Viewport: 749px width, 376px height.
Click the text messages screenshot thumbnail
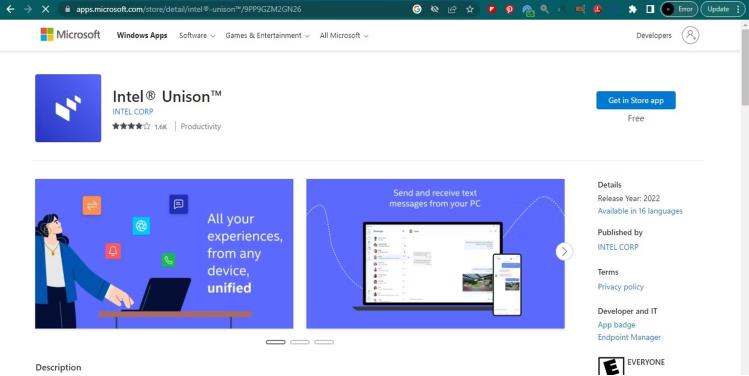click(x=435, y=254)
